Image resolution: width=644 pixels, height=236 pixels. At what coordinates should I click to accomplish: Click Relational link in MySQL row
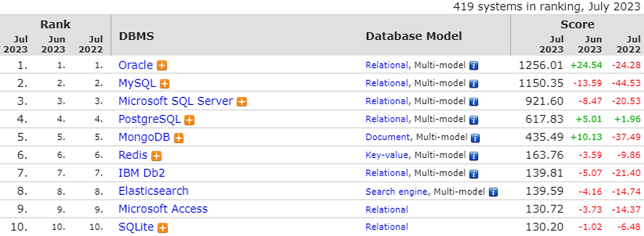pyautogui.click(x=387, y=83)
